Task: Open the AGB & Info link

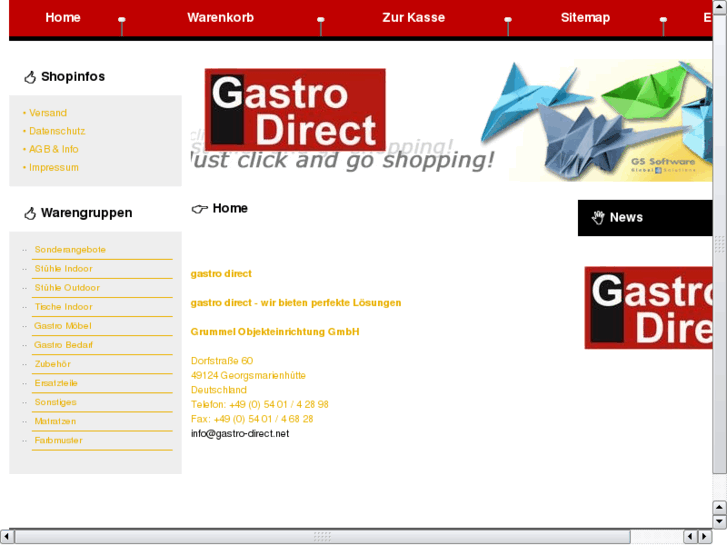Action: tap(54, 149)
